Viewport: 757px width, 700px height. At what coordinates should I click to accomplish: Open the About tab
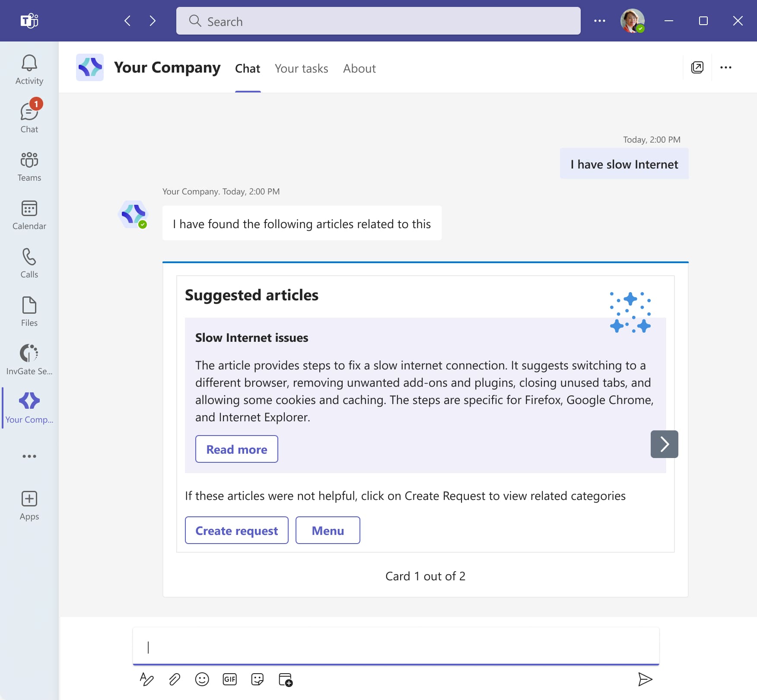359,68
